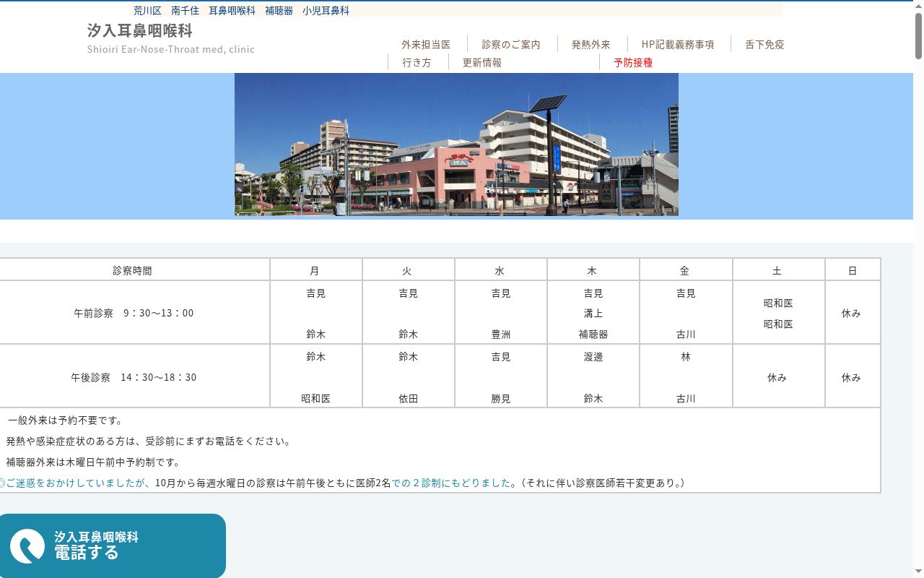The width and height of the screenshot is (924, 578).
Task: Tap the 電話する call button
Action: pos(113,545)
